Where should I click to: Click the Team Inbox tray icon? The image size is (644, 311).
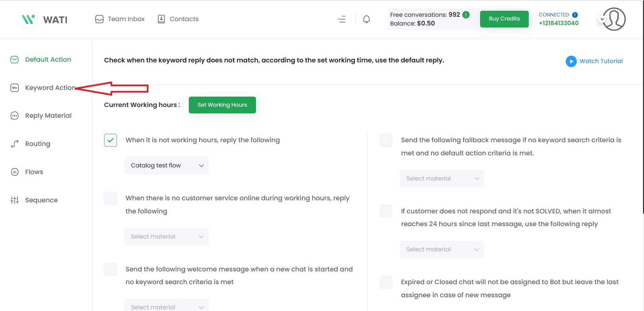99,19
